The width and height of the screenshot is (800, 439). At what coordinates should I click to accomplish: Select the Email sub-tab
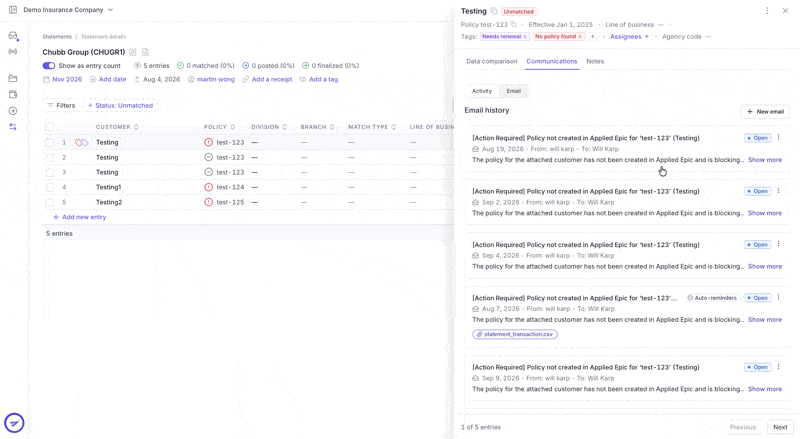513,91
